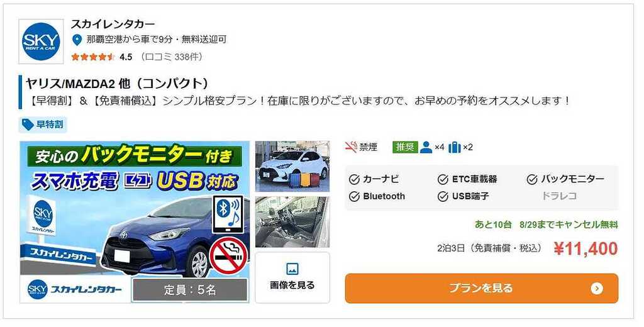This screenshot has width=644, height=327.
Task: Click the picture icon above 画像を見る
Action: point(292,269)
